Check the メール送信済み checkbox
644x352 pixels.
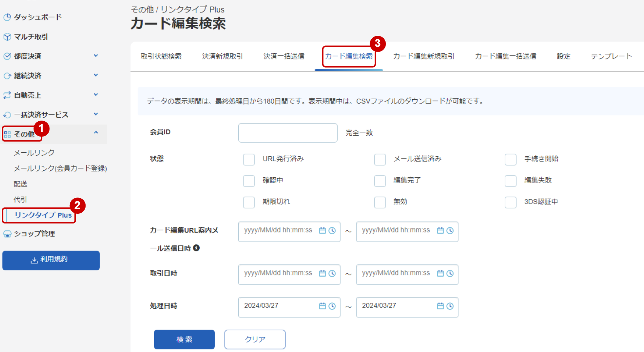pyautogui.click(x=380, y=159)
